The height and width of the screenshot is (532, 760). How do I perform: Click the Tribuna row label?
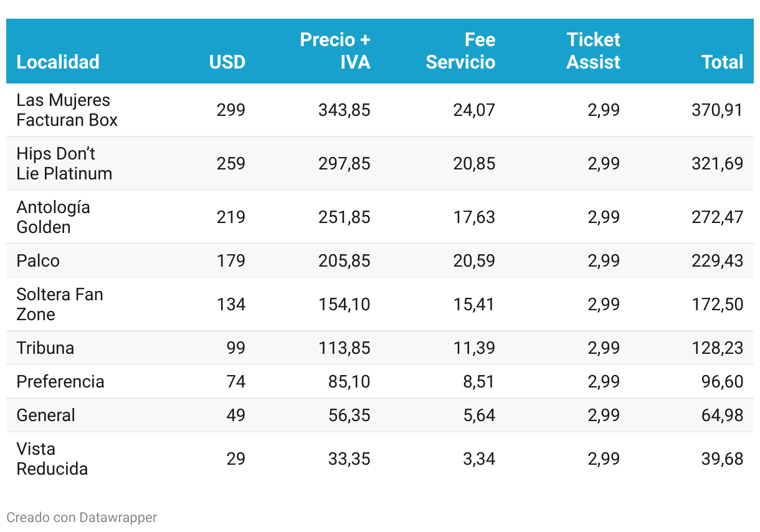(x=45, y=348)
